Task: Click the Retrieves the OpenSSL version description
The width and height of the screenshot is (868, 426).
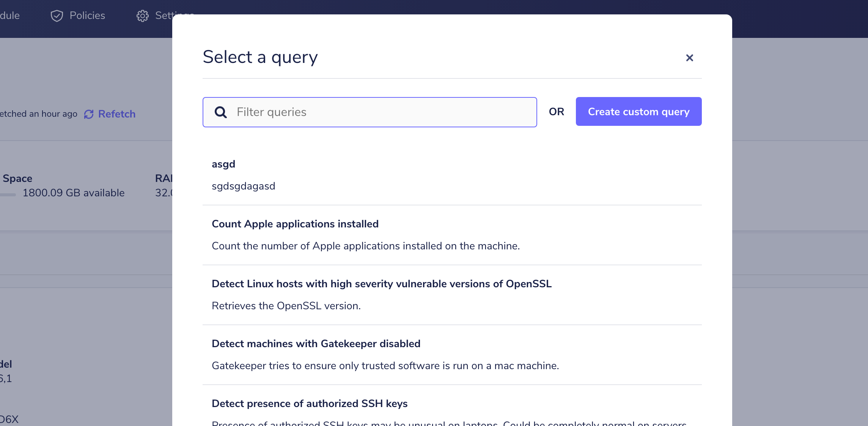Action: click(286, 306)
